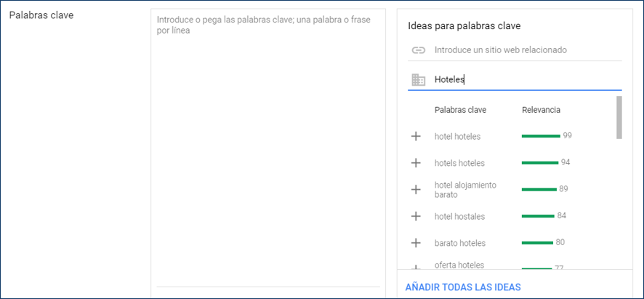Add the keyword idea 'hotel hoteles'

tap(416, 137)
